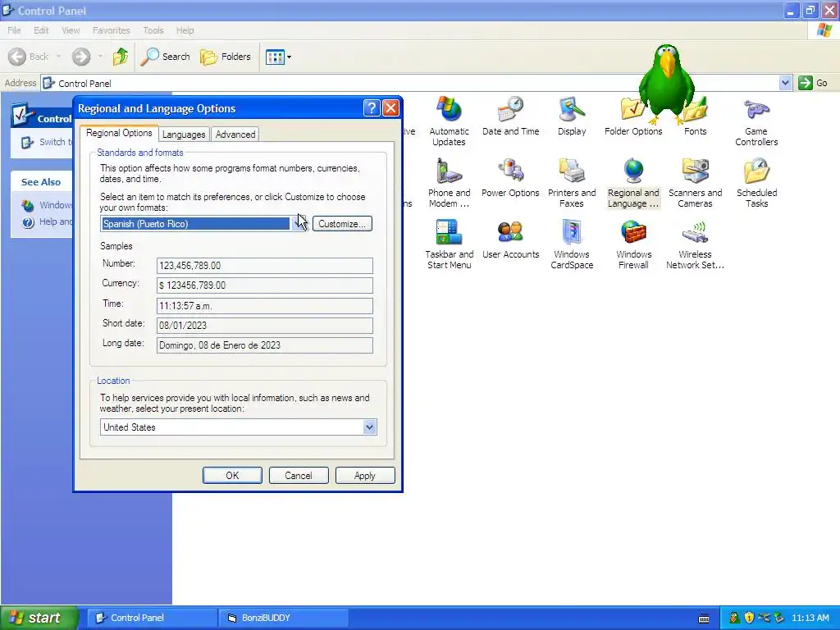Open the Wireless Network Setup icon
Screen dimensions: 840x630
tap(695, 244)
